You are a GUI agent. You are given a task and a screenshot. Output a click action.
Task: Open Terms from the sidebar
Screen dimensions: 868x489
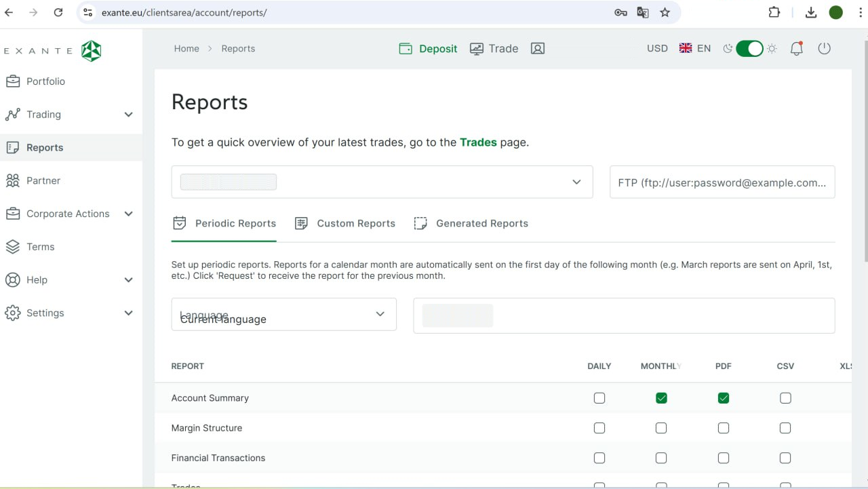(x=40, y=247)
